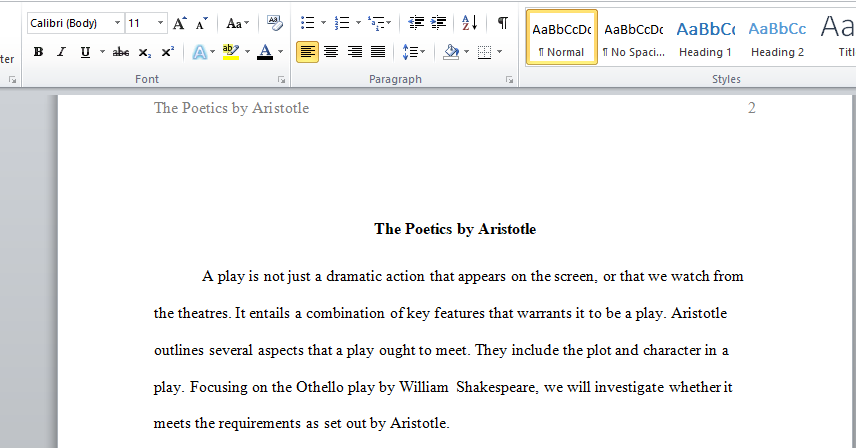The image size is (856, 448).
Task: Click the word "Shakespeare" in the paragraph
Action: click(x=496, y=387)
